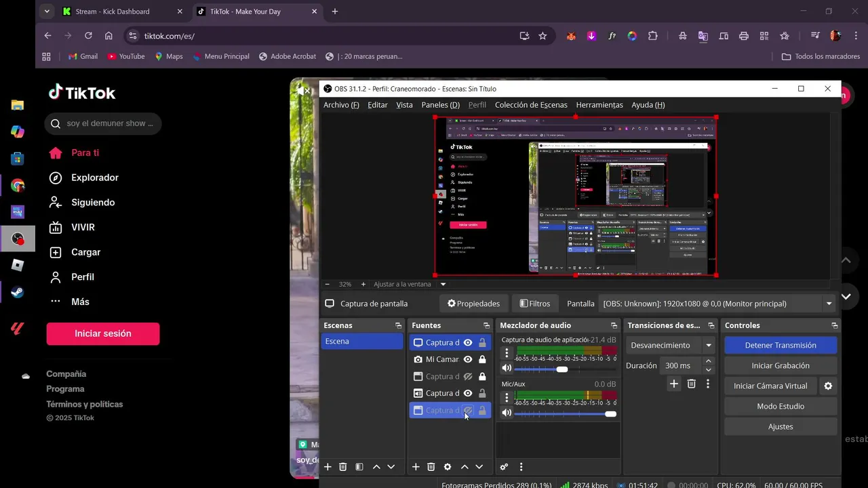868x488 pixels.
Task: Lock the display capture source (monitor icon row)
Action: 482,342
